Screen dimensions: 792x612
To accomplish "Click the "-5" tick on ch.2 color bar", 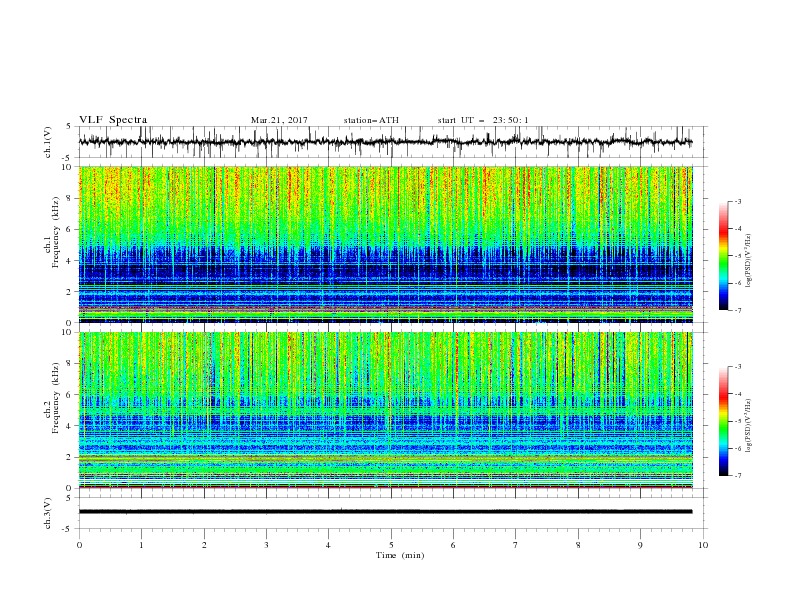I will (737, 421).
